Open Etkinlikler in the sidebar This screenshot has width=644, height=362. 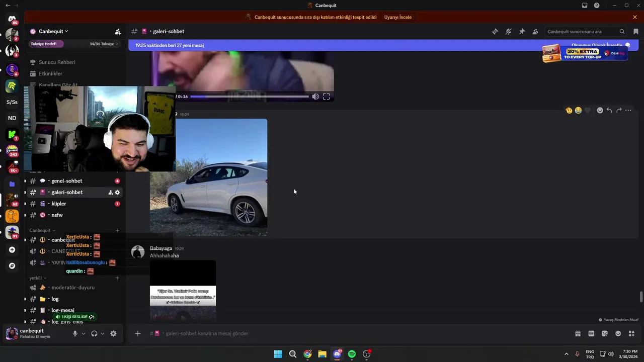[50, 74]
